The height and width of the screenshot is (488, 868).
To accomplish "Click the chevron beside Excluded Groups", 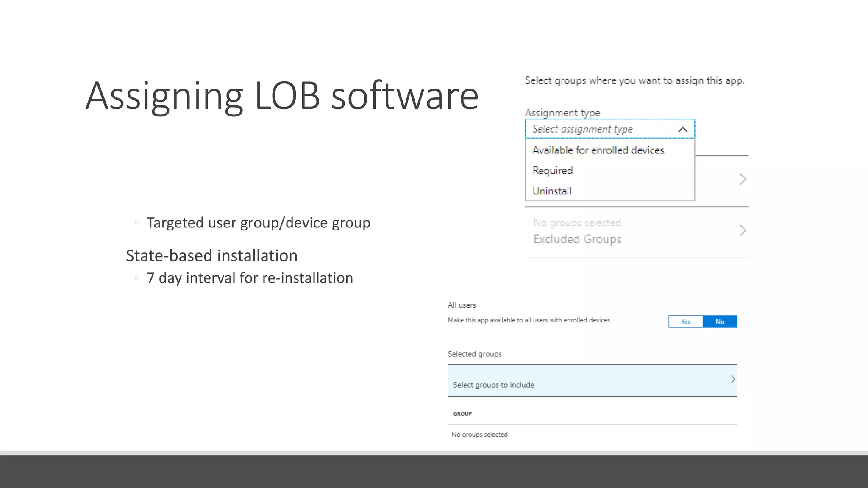I will coord(743,230).
